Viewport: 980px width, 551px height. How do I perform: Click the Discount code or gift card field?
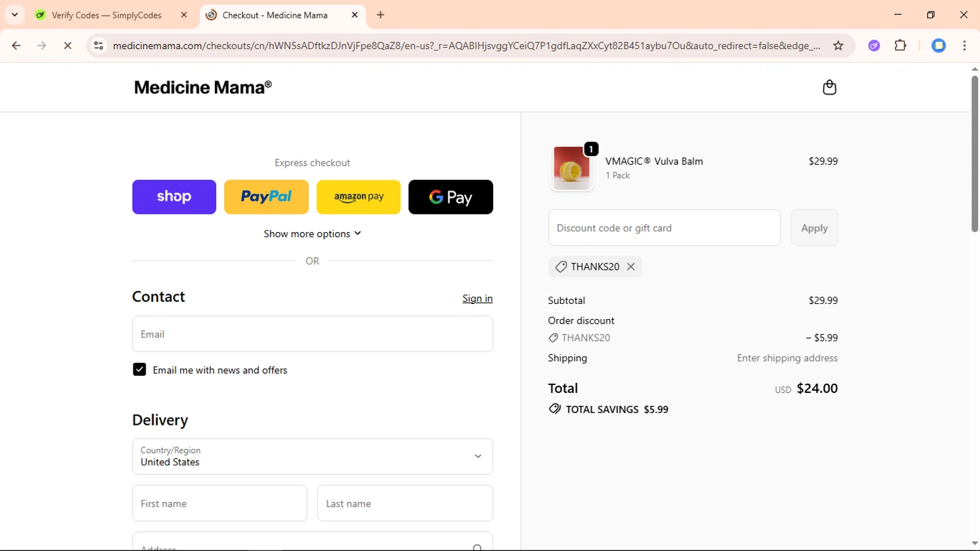(664, 227)
